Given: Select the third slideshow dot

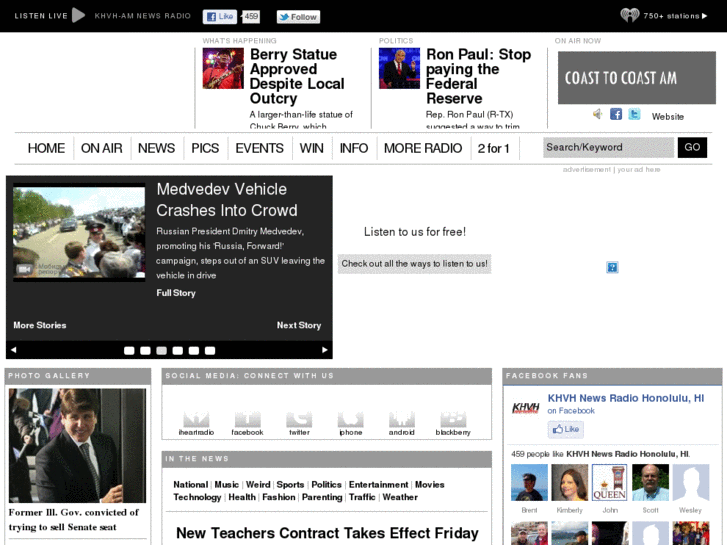Looking at the screenshot, I should click(161, 351).
